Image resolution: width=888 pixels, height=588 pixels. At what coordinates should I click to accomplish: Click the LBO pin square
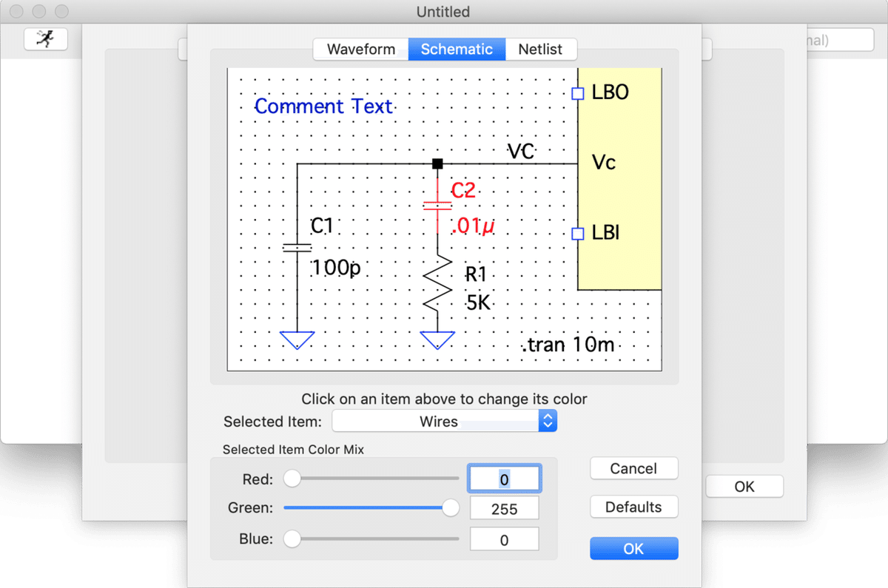tap(578, 93)
